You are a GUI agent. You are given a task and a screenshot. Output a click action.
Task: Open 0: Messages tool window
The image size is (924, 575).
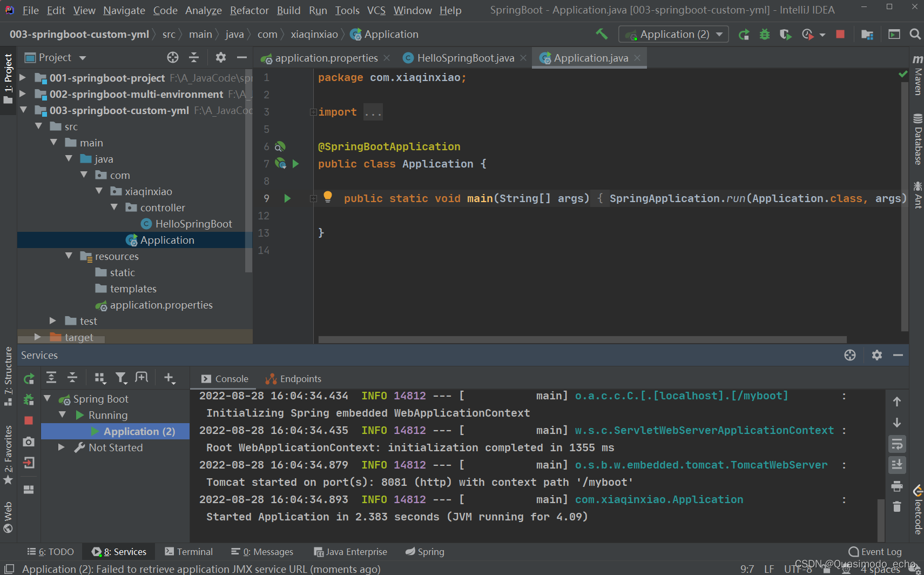(x=262, y=552)
